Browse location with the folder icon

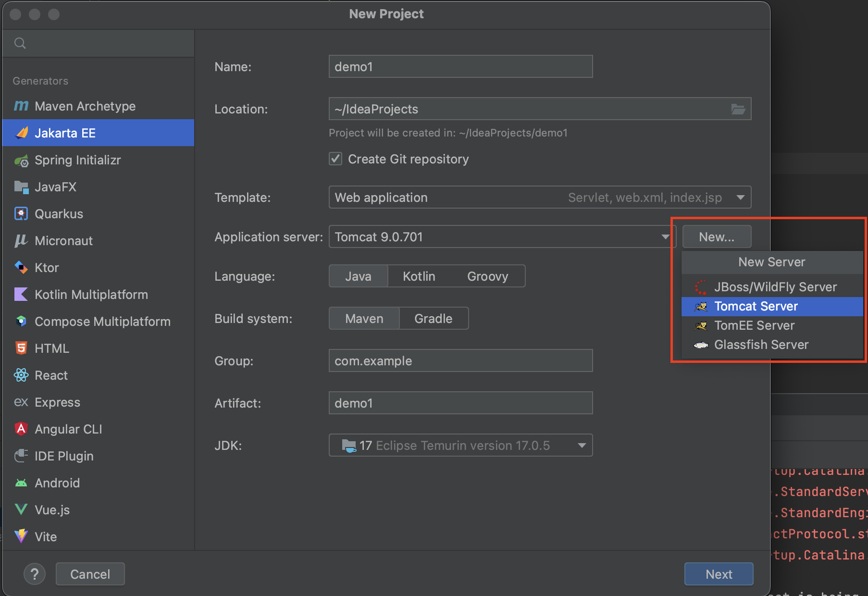coord(738,109)
